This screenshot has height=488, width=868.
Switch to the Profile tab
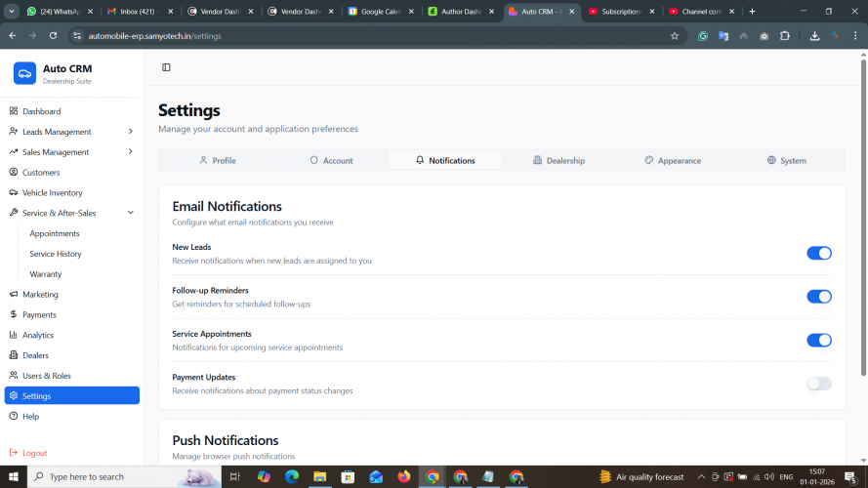click(218, 160)
